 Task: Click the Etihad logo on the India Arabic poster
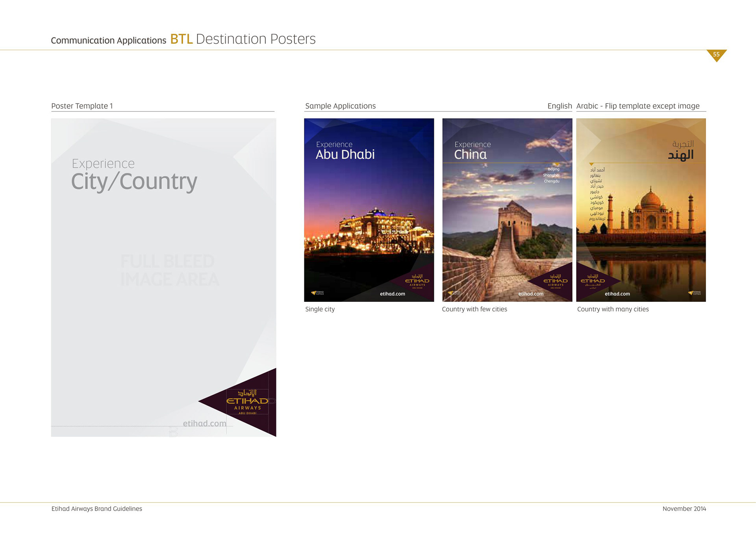[x=593, y=281]
